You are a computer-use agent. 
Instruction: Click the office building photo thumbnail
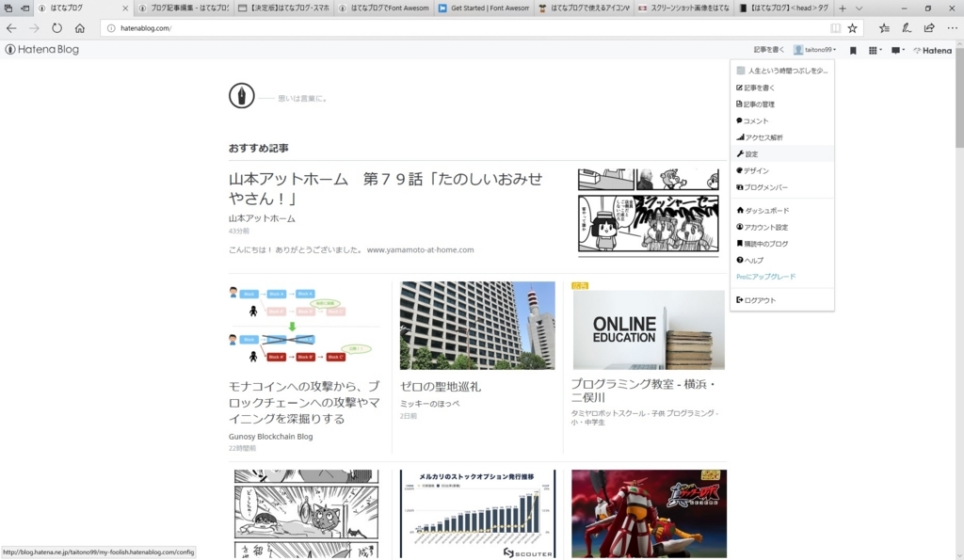coord(477,326)
